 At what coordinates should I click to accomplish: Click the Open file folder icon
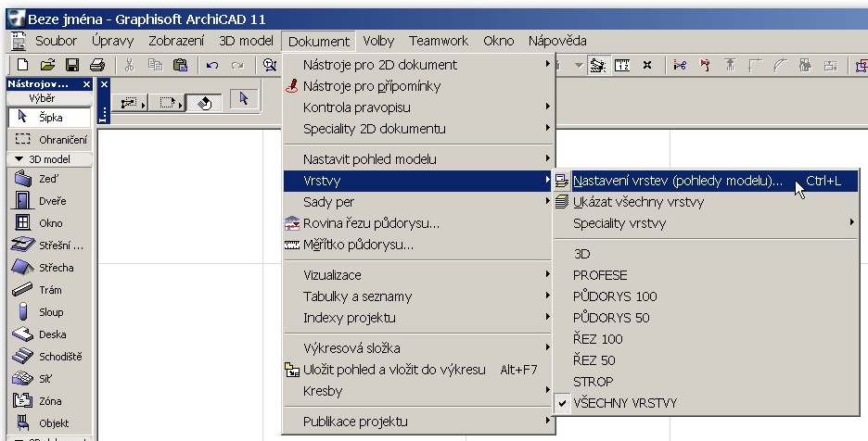(x=47, y=65)
